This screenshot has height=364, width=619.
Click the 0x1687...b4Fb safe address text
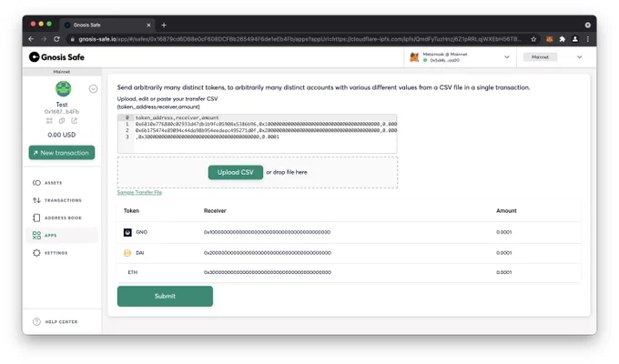(x=62, y=112)
